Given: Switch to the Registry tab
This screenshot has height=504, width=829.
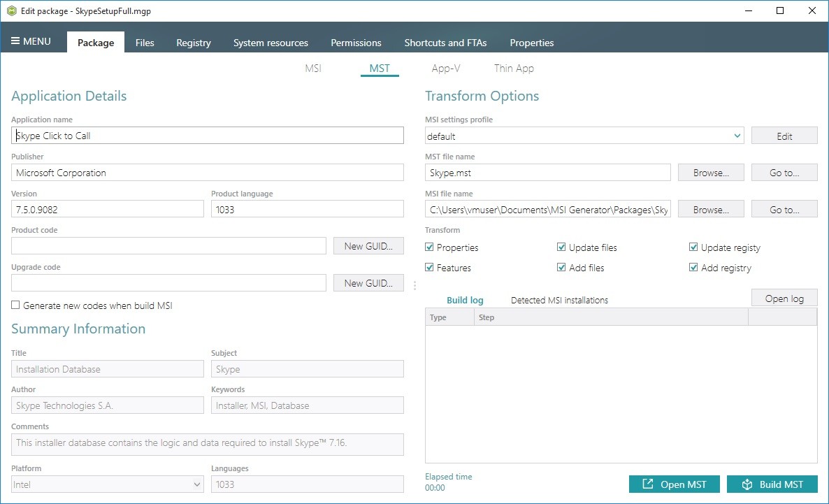Looking at the screenshot, I should [x=194, y=43].
